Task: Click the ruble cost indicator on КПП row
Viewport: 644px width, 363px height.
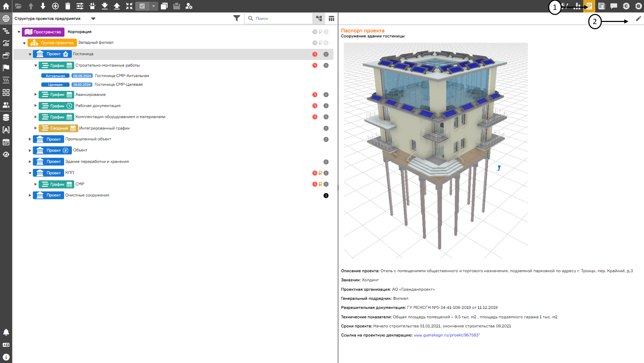Action: [320, 173]
